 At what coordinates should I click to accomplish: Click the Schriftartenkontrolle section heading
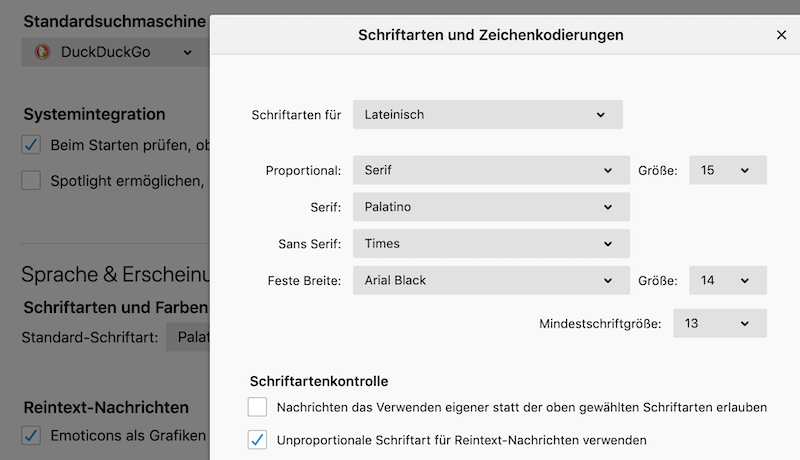pyautogui.click(x=318, y=381)
